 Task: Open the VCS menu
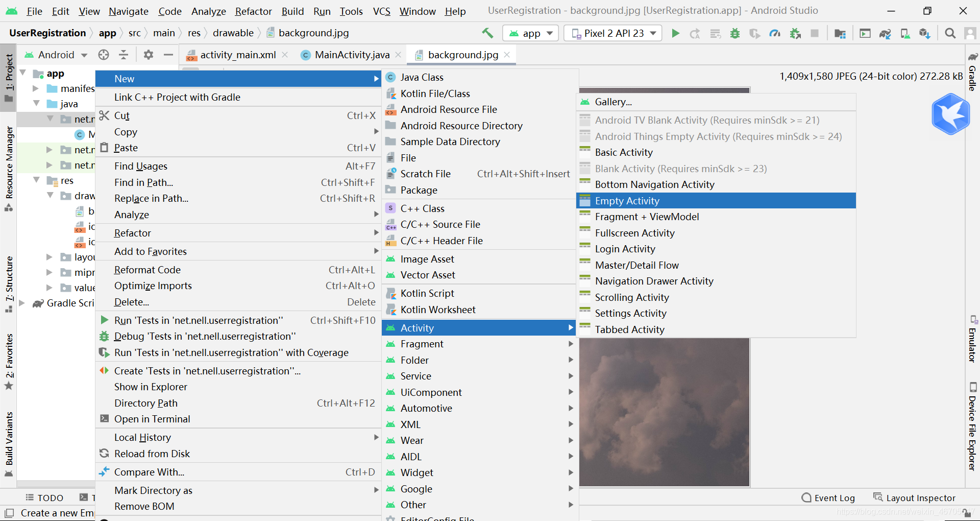click(x=381, y=11)
